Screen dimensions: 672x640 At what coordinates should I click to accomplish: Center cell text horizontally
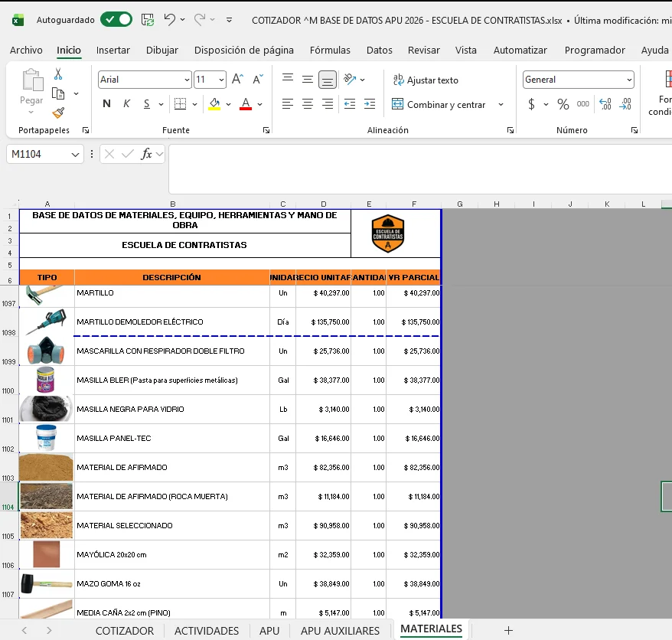click(307, 104)
